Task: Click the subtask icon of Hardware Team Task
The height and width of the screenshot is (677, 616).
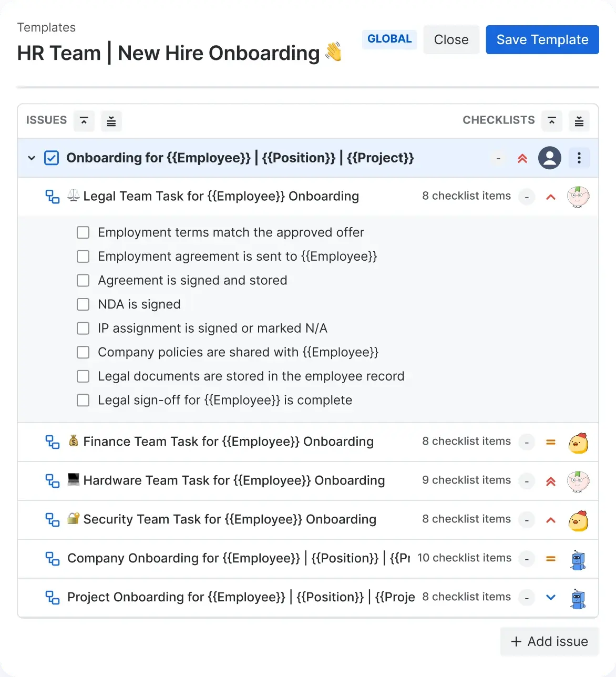Action: pyautogui.click(x=53, y=481)
